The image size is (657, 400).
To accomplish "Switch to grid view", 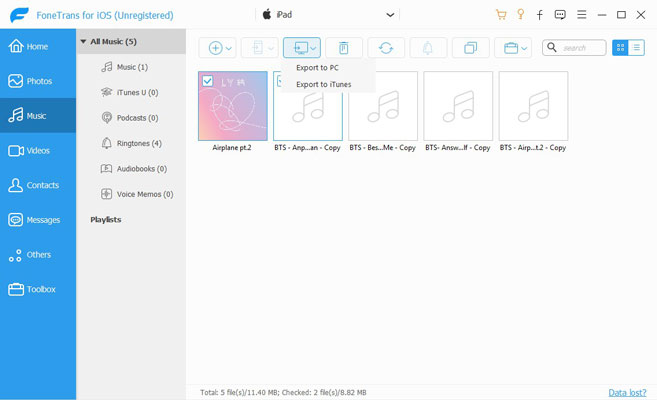I will click(620, 48).
